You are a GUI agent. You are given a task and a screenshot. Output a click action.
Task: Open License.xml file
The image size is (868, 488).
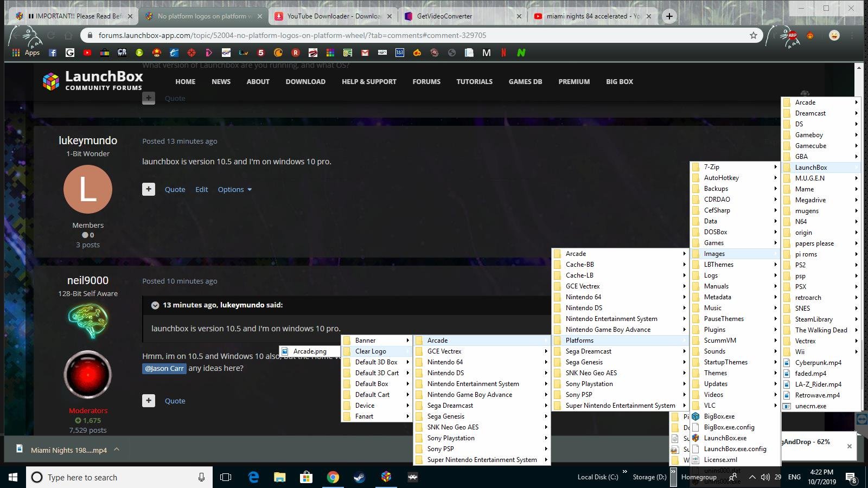pos(736,460)
